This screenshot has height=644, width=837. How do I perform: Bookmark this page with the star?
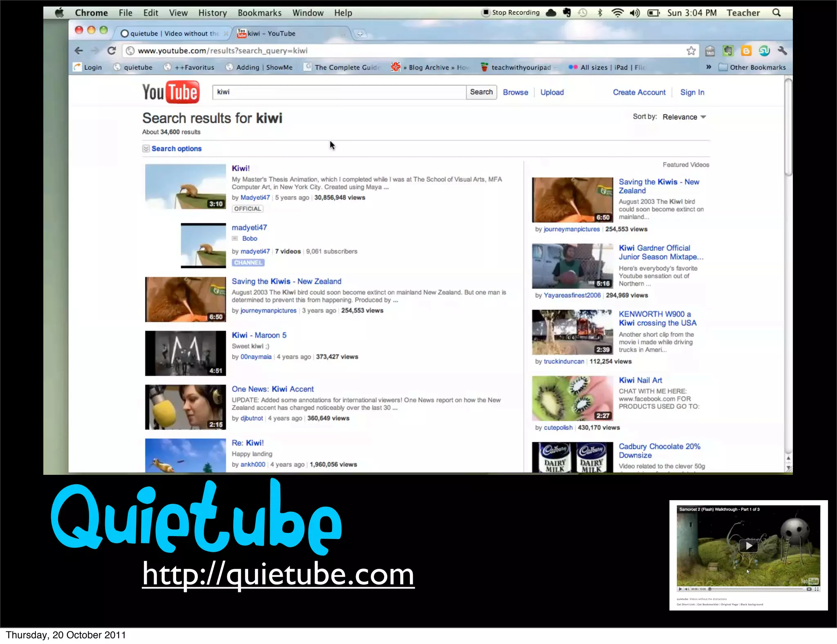pos(691,51)
